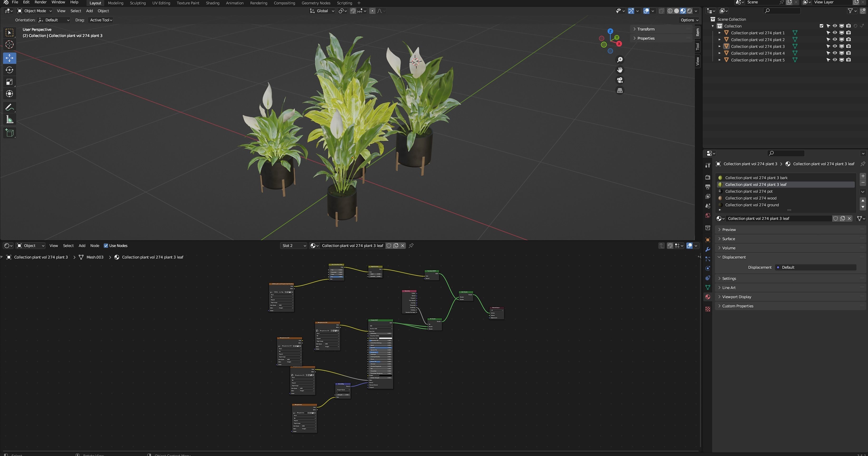Activate the 3D Cursor tool
868x456 pixels.
(10, 44)
